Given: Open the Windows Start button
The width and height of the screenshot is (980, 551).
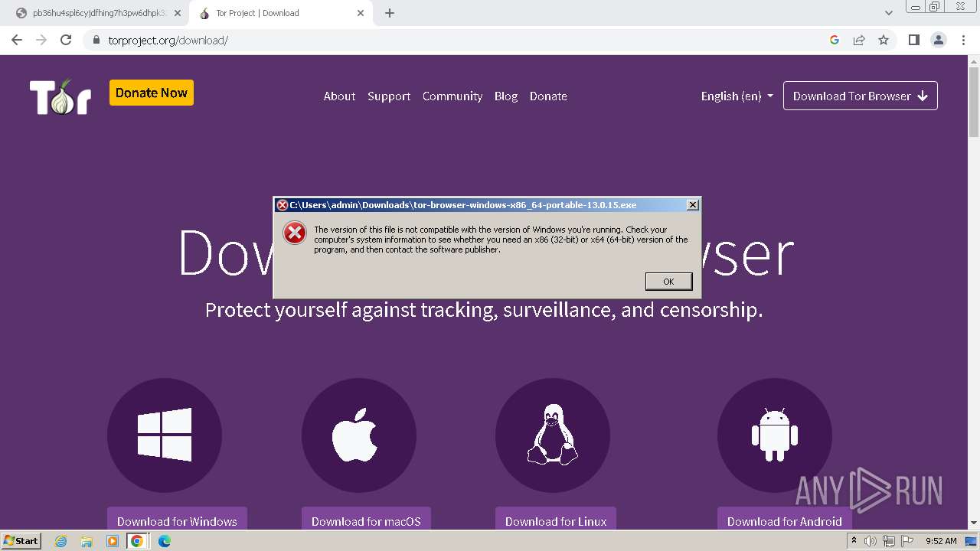Looking at the screenshot, I should [21, 540].
